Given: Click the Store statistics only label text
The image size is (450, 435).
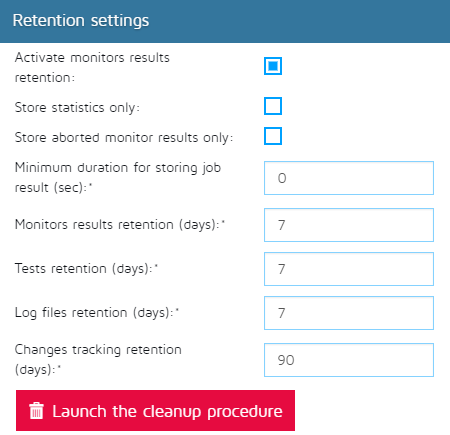Looking at the screenshot, I should tap(77, 108).
